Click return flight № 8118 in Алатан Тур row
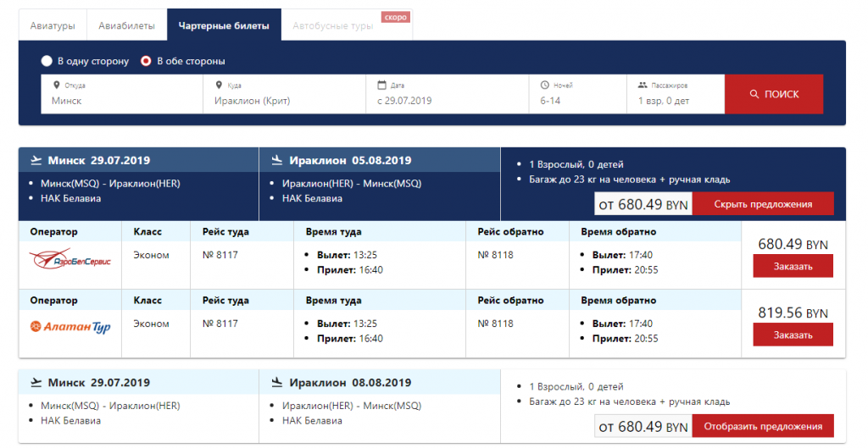Screen dimensions: 868x448 point(495,324)
